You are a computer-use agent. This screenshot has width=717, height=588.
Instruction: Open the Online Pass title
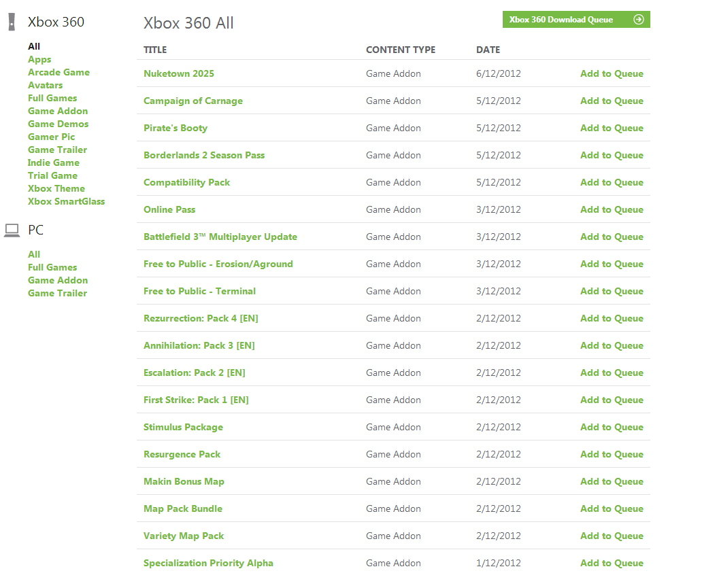(x=169, y=209)
